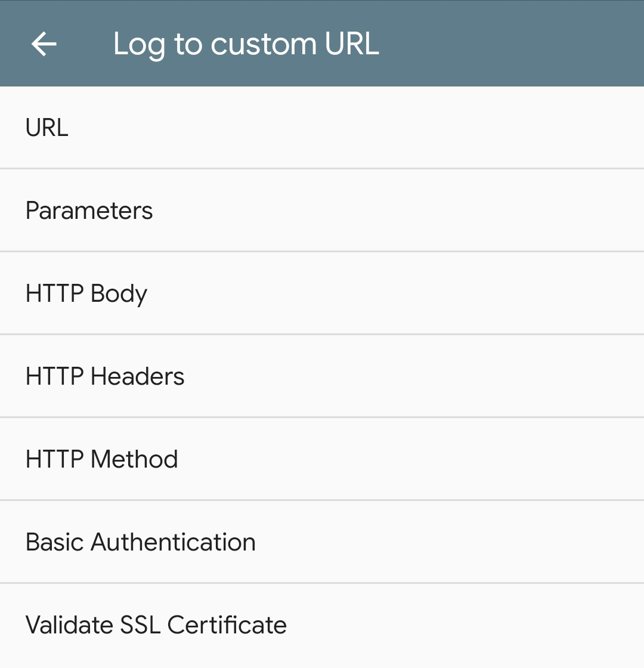Select the HTTP Body option

pos(86,293)
